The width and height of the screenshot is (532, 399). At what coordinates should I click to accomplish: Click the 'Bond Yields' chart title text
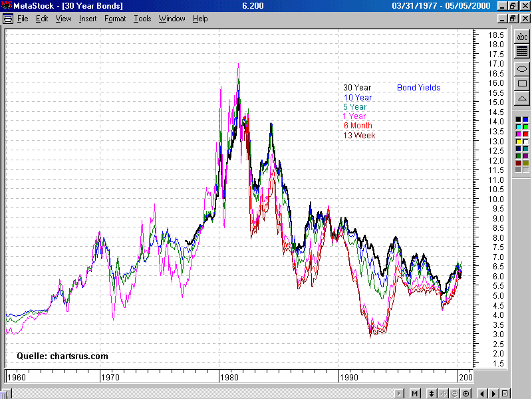[x=419, y=88]
